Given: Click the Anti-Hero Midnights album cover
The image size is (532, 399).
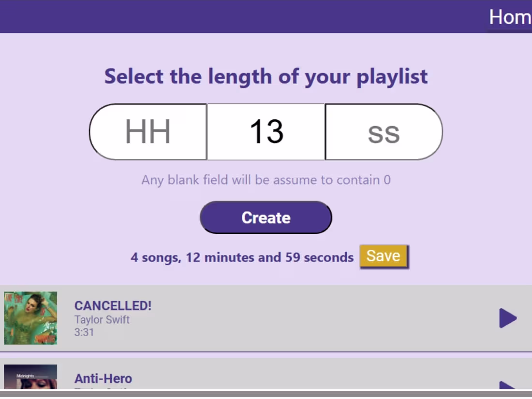Looking at the screenshot, I should [30, 377].
